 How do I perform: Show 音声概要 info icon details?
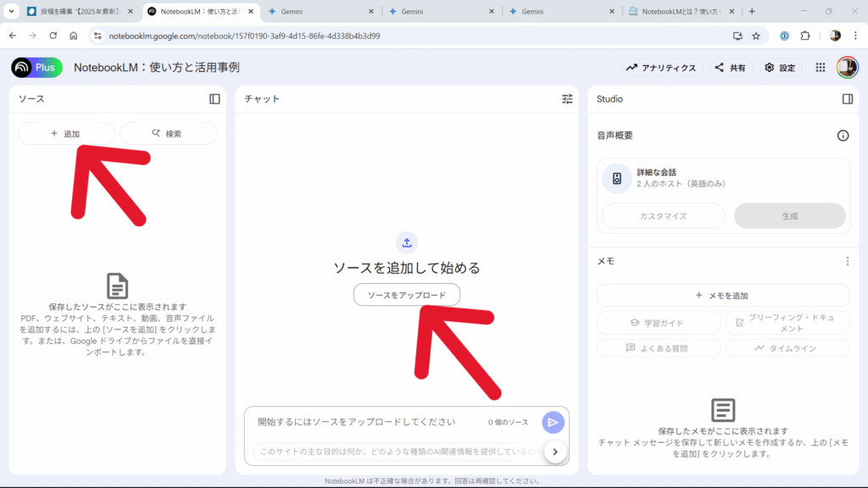[843, 136]
